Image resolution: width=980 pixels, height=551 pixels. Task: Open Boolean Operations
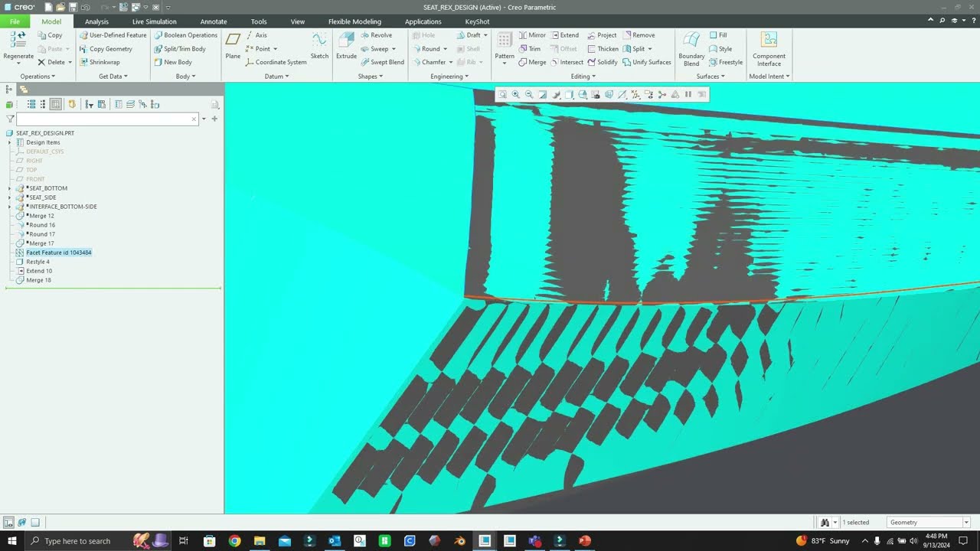point(186,35)
